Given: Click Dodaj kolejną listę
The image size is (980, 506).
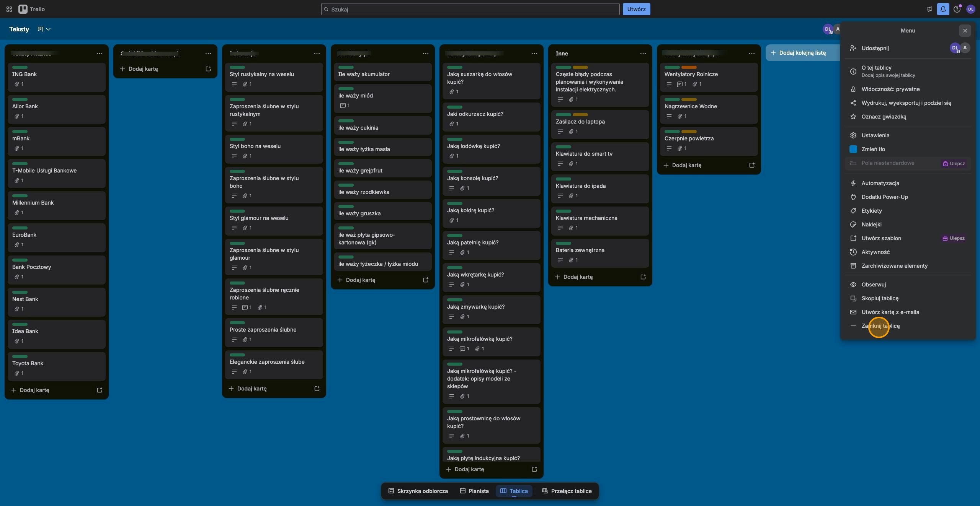Looking at the screenshot, I should [802, 53].
